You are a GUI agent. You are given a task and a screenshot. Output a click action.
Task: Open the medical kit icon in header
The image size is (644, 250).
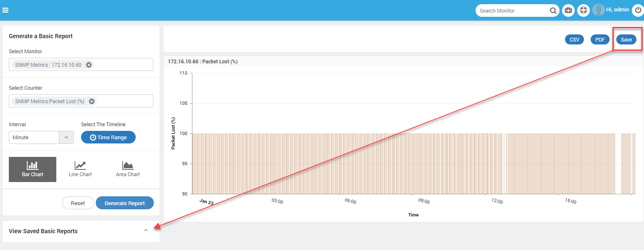(568, 10)
